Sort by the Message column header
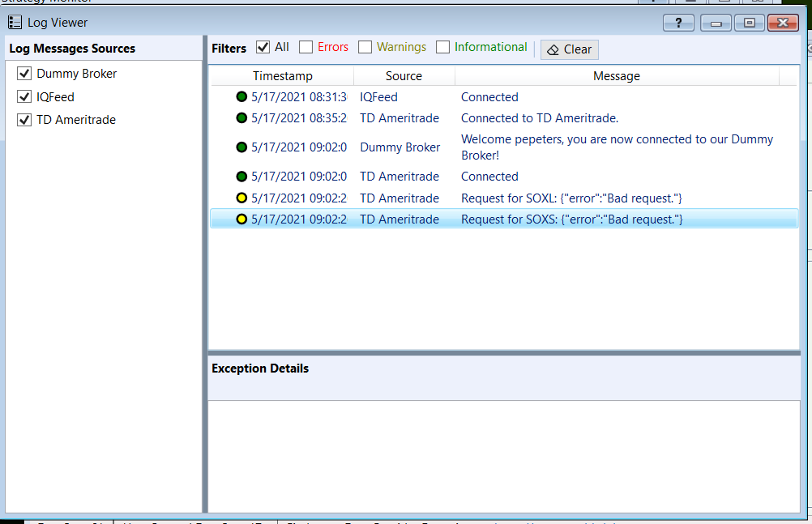This screenshot has height=524, width=812. 616,76
